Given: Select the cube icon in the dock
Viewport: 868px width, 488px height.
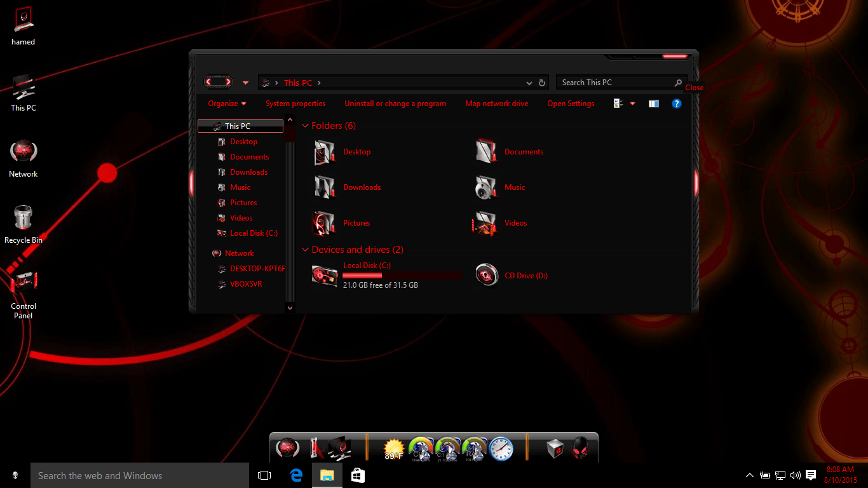Looking at the screenshot, I should tap(554, 448).
